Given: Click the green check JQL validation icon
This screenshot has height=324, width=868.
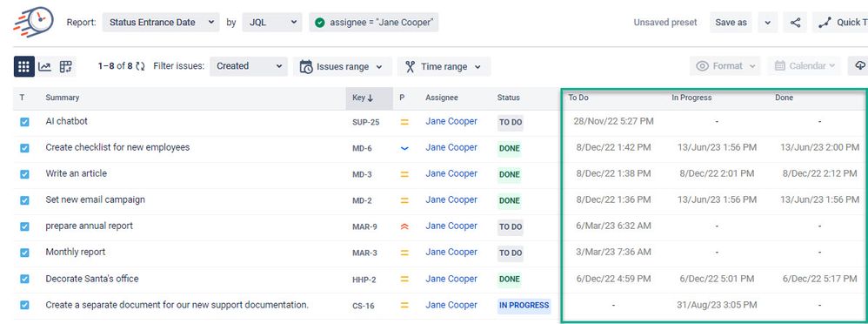Looking at the screenshot, I should click(319, 23).
